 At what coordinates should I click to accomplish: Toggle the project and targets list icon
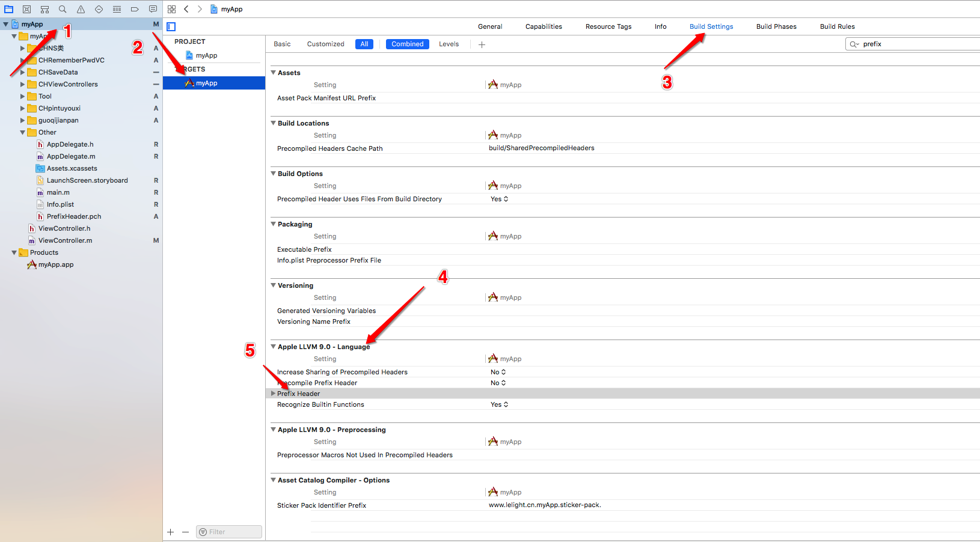(x=171, y=26)
